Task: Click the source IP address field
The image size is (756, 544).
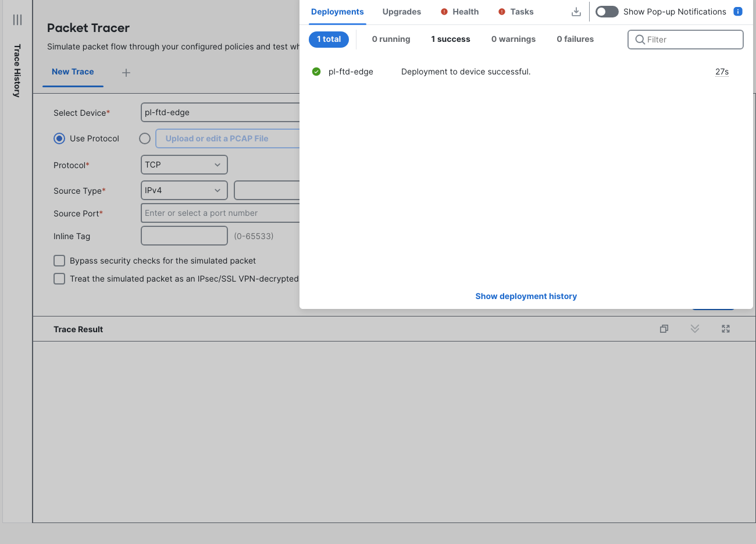Action: (267, 190)
